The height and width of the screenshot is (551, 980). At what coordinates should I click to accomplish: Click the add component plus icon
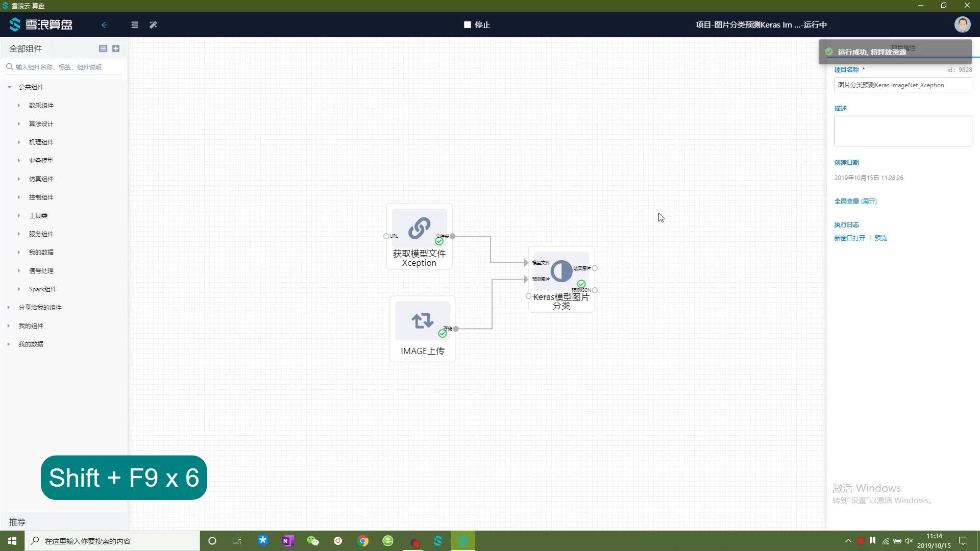coord(116,48)
